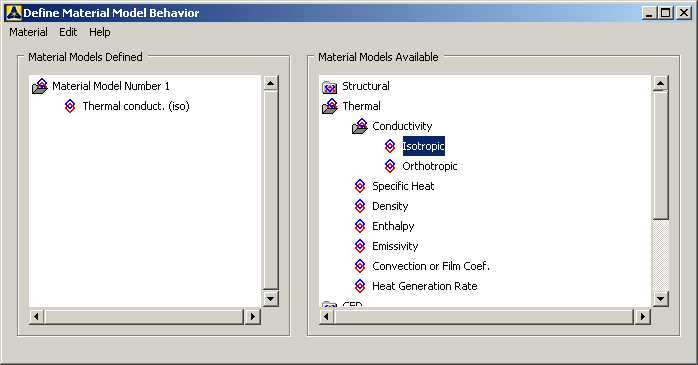This screenshot has width=698, height=365.
Task: Click the Structural folder icon
Action: [x=329, y=87]
